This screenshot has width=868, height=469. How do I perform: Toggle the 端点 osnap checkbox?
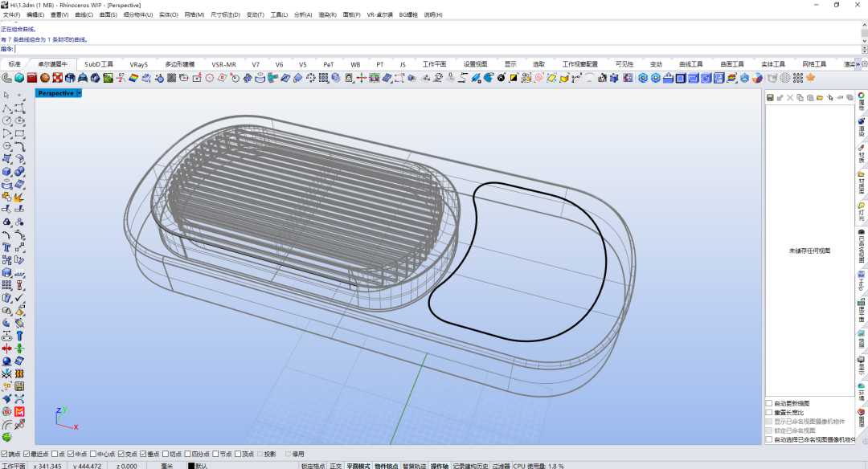pyautogui.click(x=5, y=454)
